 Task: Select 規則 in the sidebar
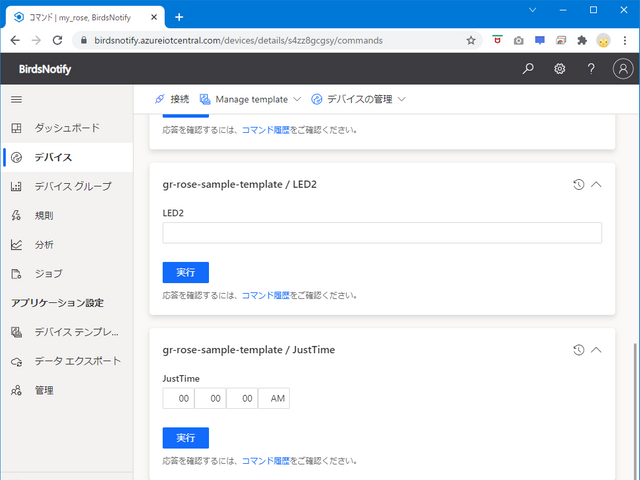pyautogui.click(x=67, y=216)
